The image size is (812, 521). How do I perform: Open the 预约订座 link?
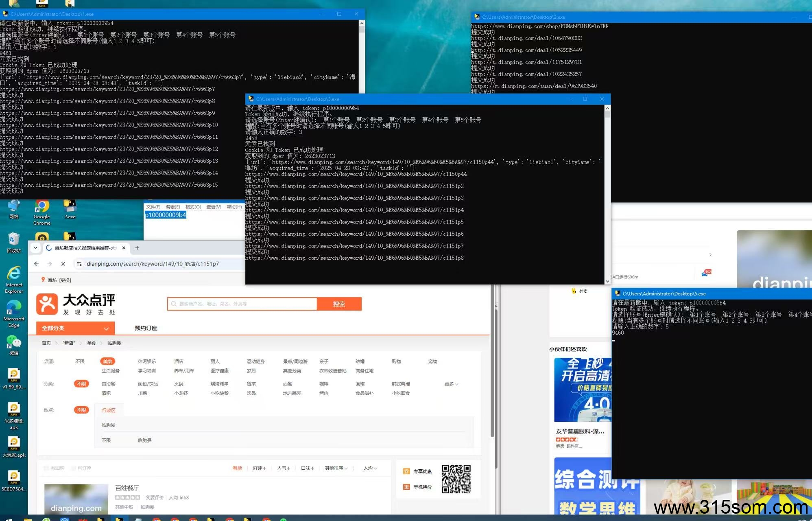146,328
